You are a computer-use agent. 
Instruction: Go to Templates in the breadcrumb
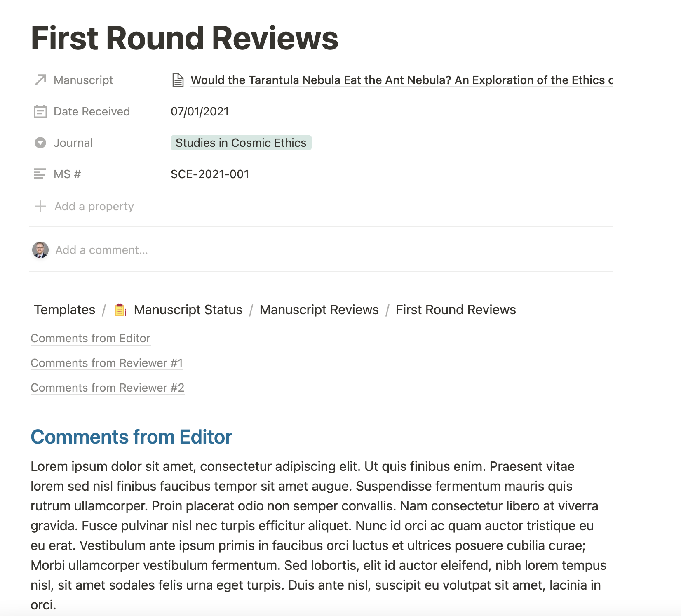coord(65,310)
